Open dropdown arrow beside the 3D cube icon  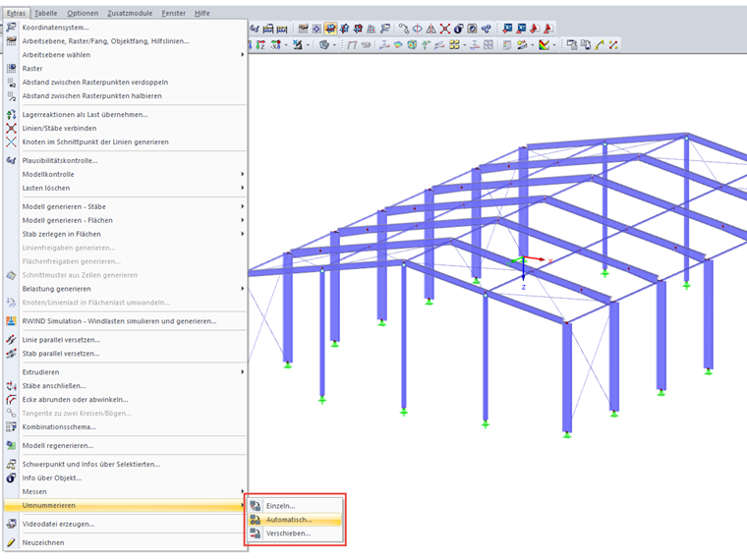pos(334,45)
